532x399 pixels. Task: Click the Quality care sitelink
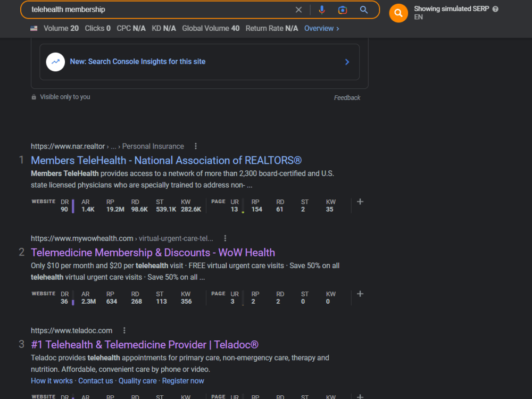(137, 381)
